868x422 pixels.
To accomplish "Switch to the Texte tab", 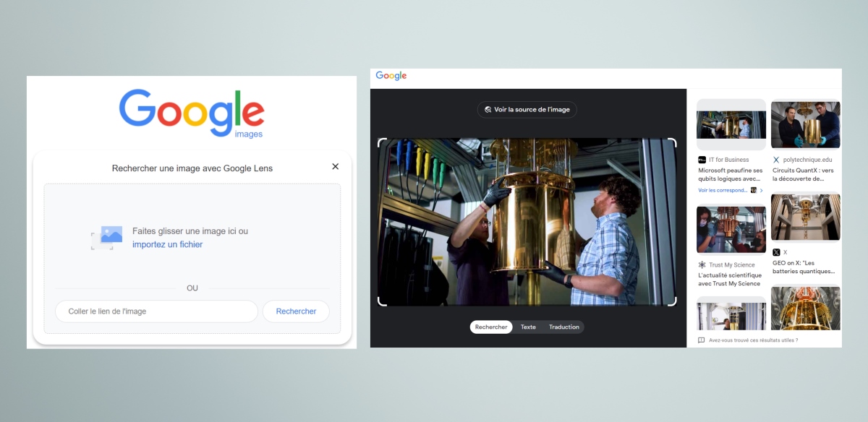I will [528, 327].
